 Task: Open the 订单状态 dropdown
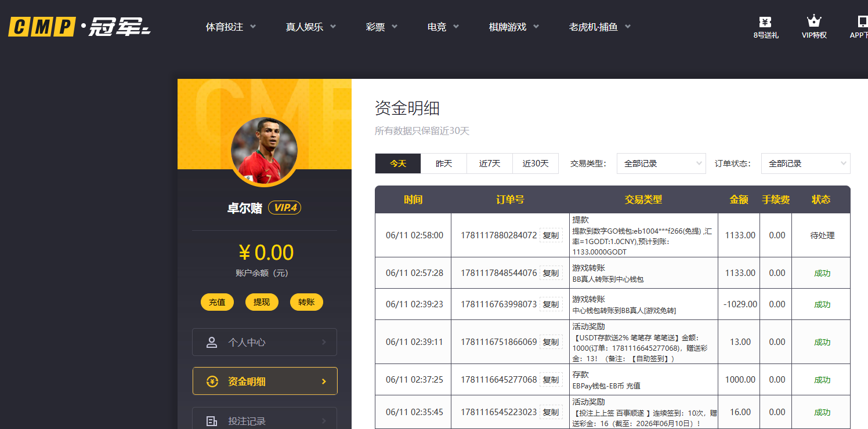coord(806,163)
